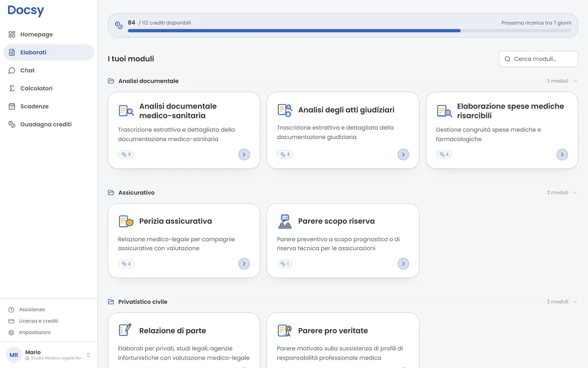The width and height of the screenshot is (588, 368).
Task: Open the Parere pro veritate card title
Action: coord(333,331)
